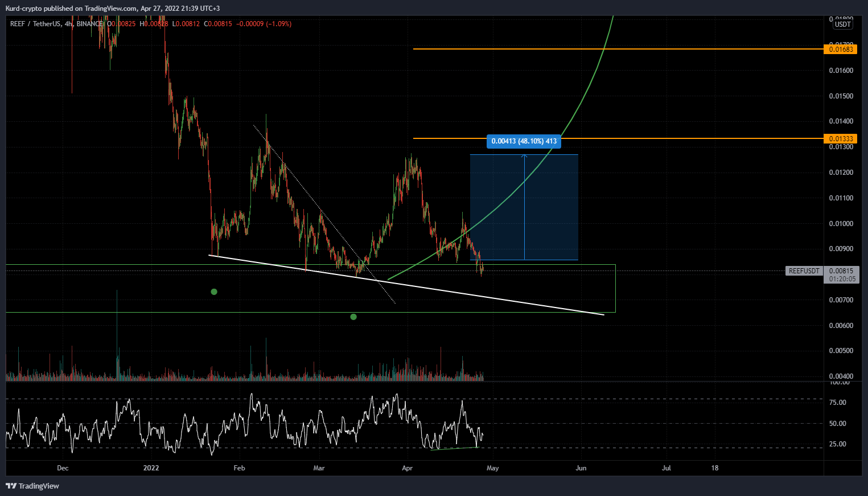Select the blue price range measurement box
Viewport: 868px width, 496px height.
click(524, 207)
